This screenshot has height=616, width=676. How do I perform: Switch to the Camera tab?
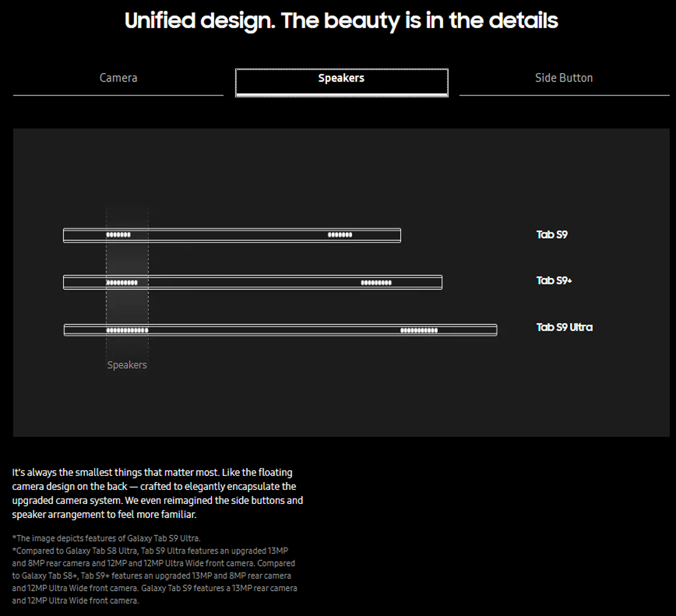click(x=118, y=78)
